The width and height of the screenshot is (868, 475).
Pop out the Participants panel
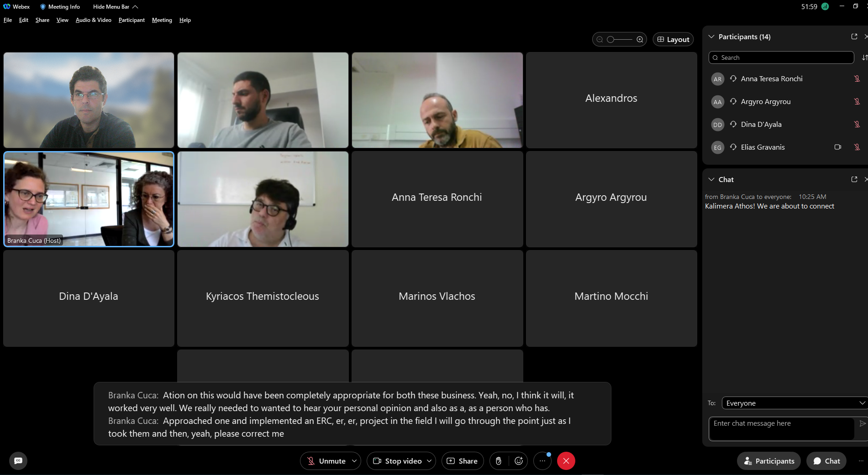854,37
